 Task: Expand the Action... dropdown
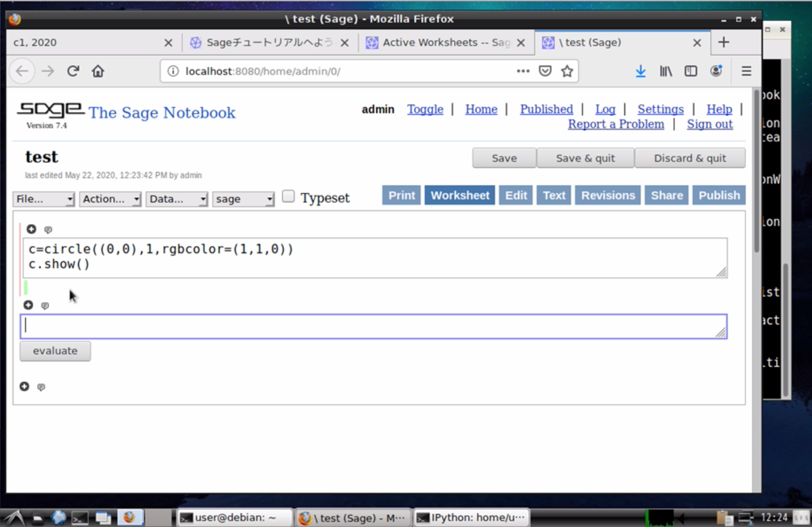[110, 199]
